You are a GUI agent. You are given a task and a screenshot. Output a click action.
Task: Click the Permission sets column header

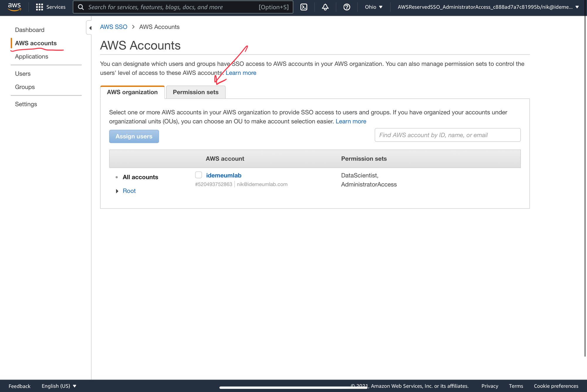point(364,159)
